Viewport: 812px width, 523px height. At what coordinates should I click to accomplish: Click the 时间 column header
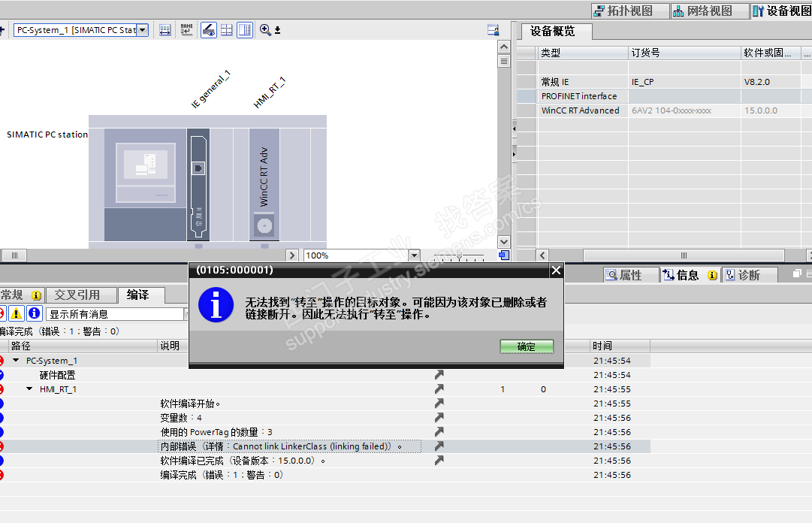coord(620,346)
